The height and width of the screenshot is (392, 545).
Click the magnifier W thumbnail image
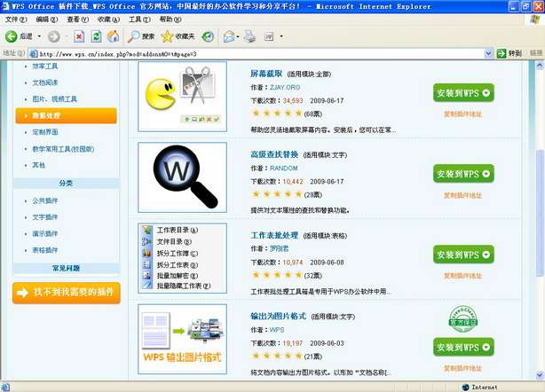(183, 177)
